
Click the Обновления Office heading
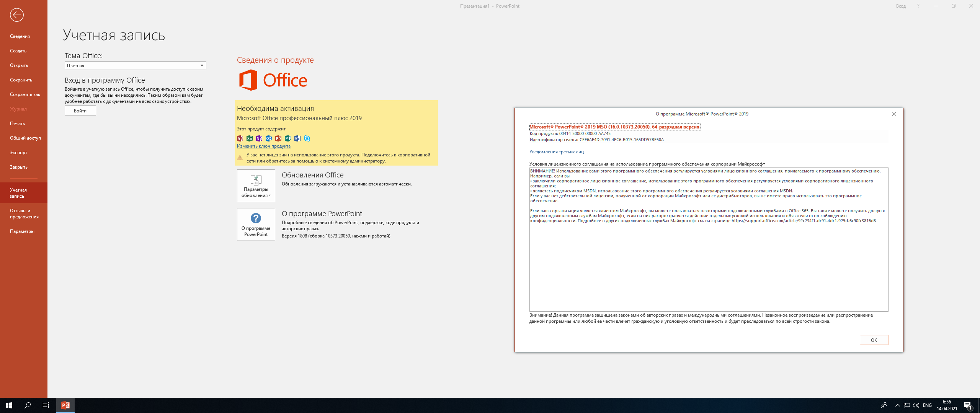(313, 175)
